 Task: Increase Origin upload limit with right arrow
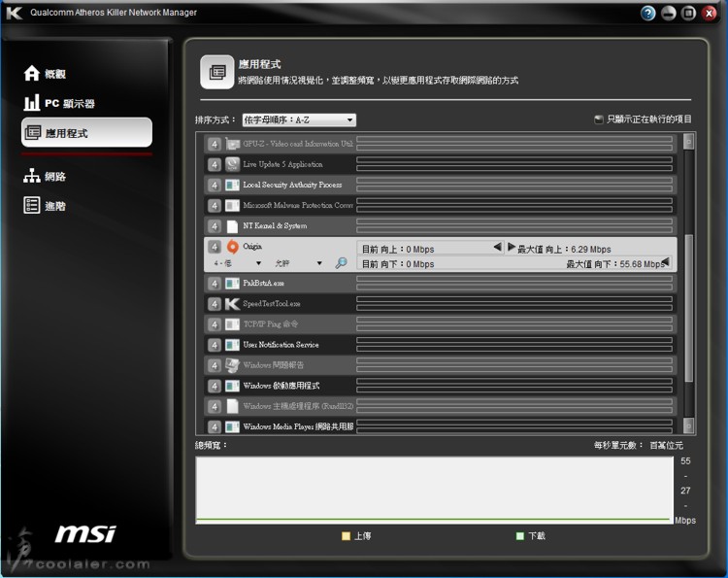click(512, 247)
